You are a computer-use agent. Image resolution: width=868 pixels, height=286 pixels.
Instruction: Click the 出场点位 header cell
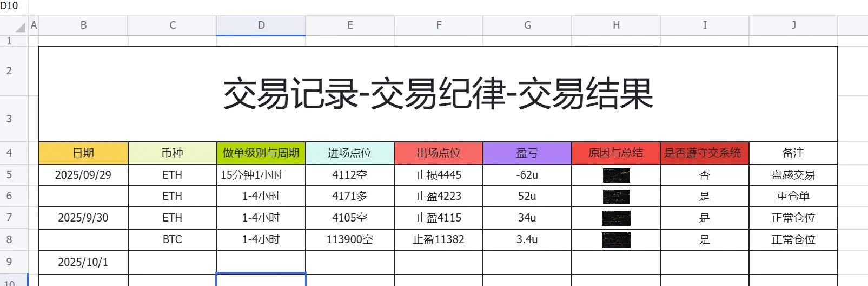coord(439,153)
